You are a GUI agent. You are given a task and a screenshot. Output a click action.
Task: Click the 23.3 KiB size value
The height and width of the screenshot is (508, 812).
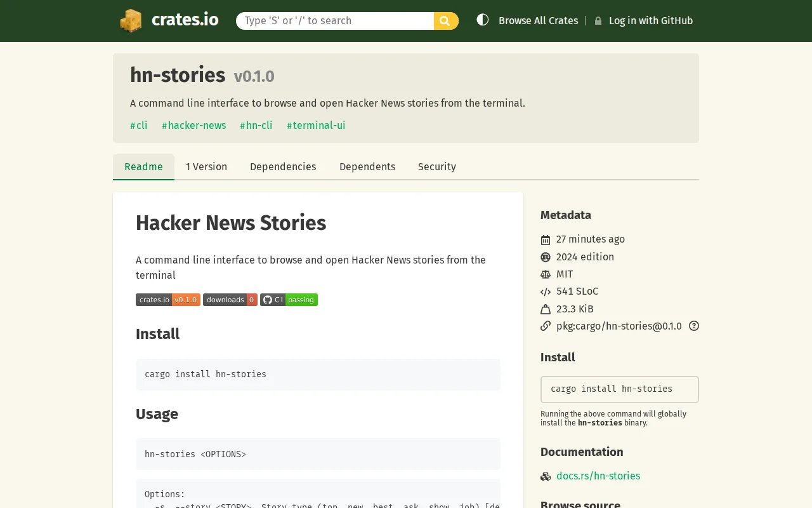(575, 309)
